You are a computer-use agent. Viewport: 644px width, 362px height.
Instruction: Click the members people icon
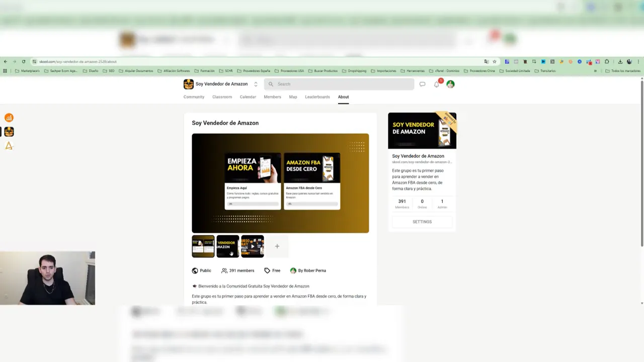tap(224, 270)
